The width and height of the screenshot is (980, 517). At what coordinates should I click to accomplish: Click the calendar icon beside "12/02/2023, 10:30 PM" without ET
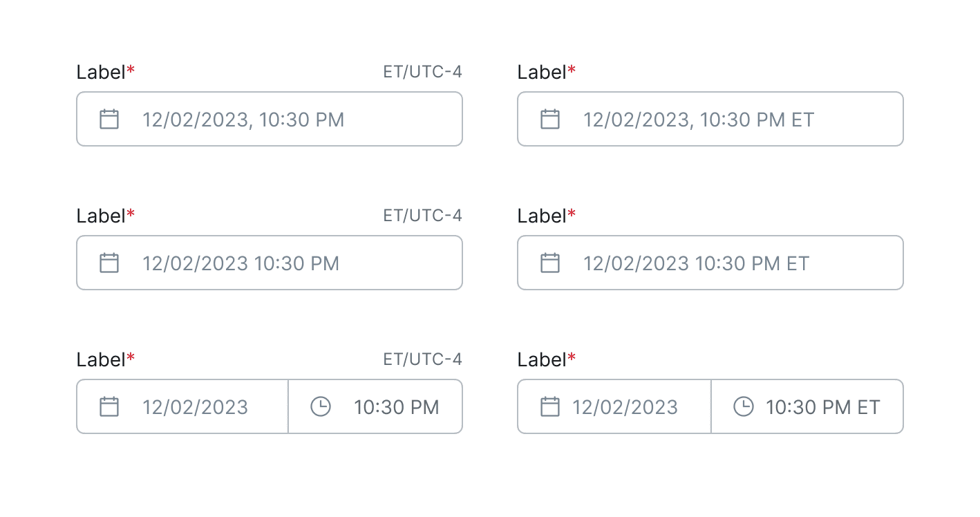109,119
